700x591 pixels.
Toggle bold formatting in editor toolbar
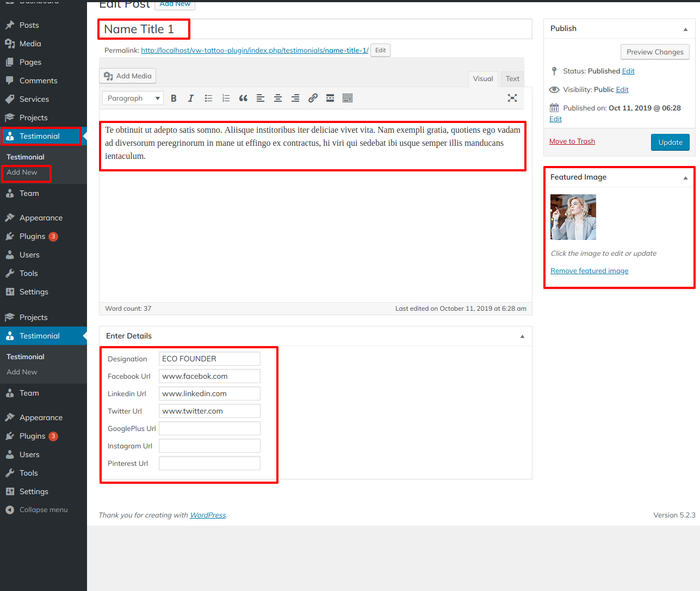(x=174, y=98)
